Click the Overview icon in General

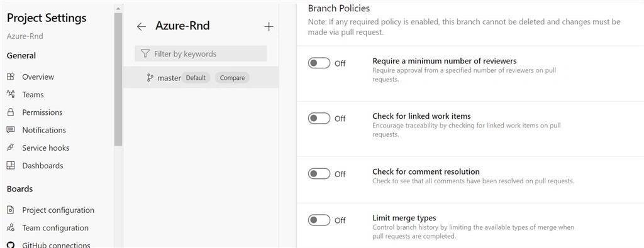(11, 77)
